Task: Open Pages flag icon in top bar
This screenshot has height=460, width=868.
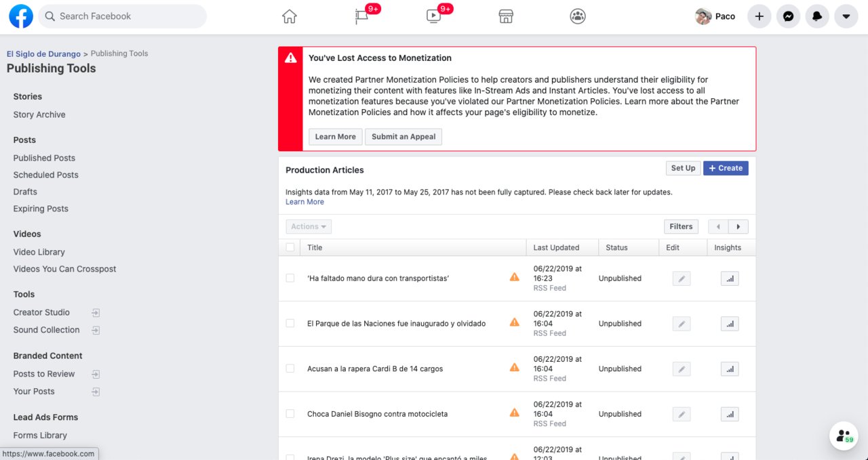Action: [362, 16]
